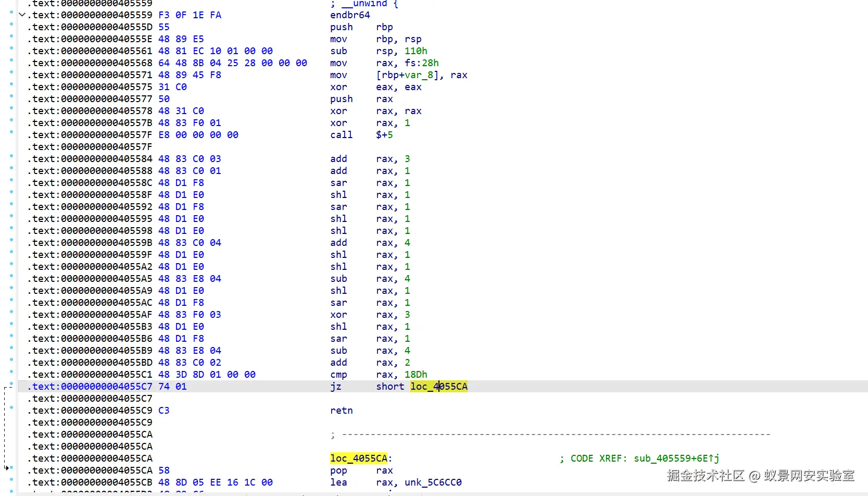868x496 pixels.
Task: Select address .text:0000000000405568
Action: tap(90, 63)
